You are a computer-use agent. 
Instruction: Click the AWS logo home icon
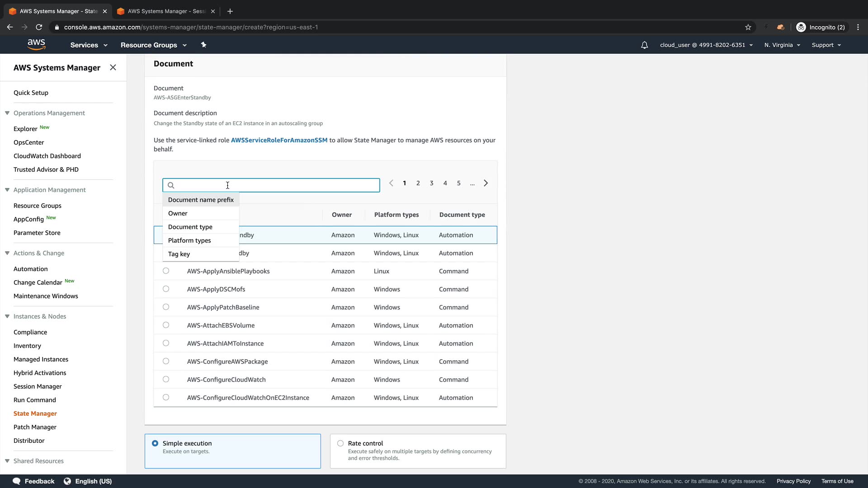pos(36,44)
